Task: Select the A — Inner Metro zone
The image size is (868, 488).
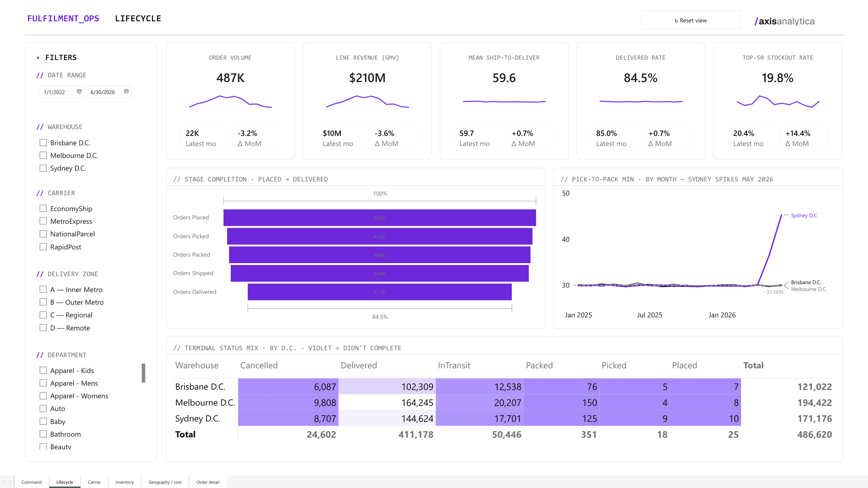Action: 43,290
